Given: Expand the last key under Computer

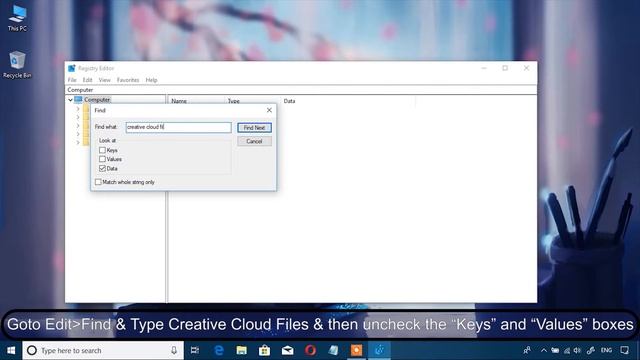Looking at the screenshot, I should click(x=78, y=142).
